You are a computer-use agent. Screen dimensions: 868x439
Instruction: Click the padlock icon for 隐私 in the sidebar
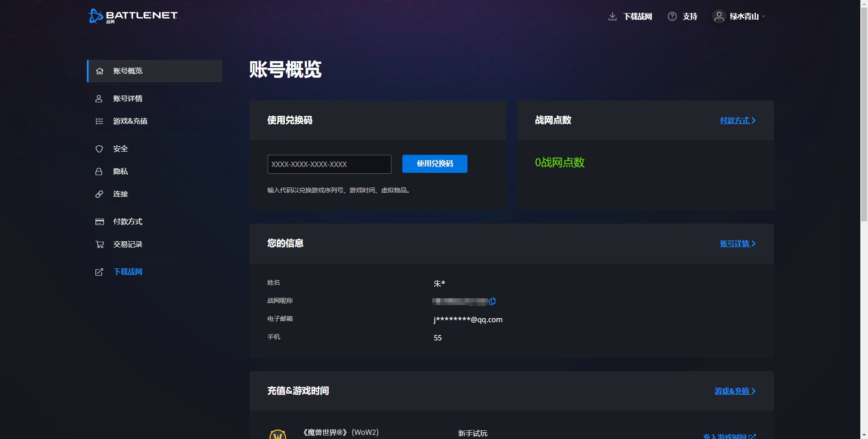tap(99, 172)
